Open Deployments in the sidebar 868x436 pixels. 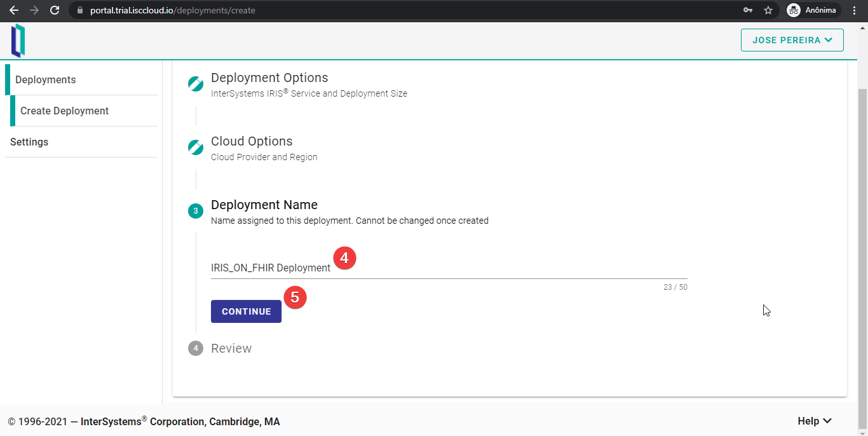[x=81, y=79]
